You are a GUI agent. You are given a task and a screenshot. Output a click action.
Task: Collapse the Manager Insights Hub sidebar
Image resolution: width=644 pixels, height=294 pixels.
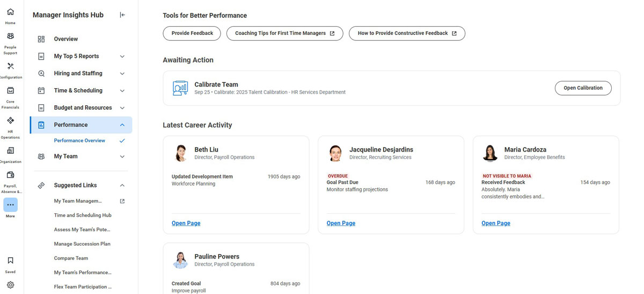point(122,15)
